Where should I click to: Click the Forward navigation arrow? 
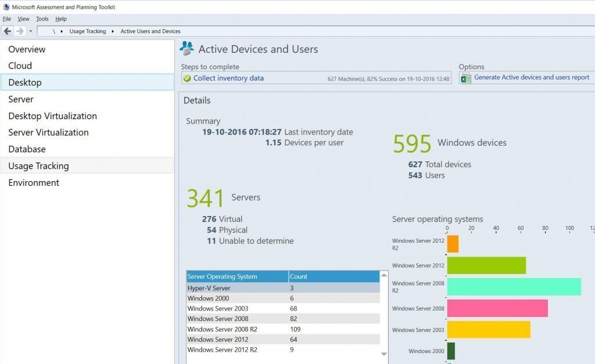click(20, 31)
